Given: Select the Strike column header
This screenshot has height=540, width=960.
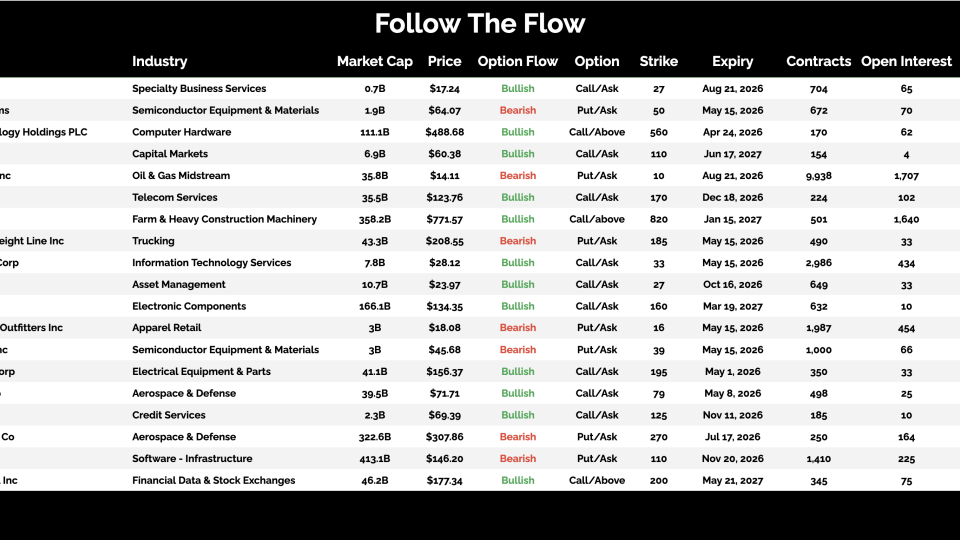Looking at the screenshot, I should pos(659,61).
